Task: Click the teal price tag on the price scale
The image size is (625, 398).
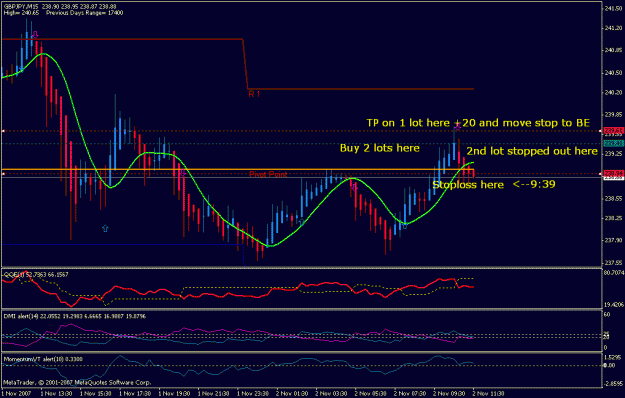Action: pos(614,143)
